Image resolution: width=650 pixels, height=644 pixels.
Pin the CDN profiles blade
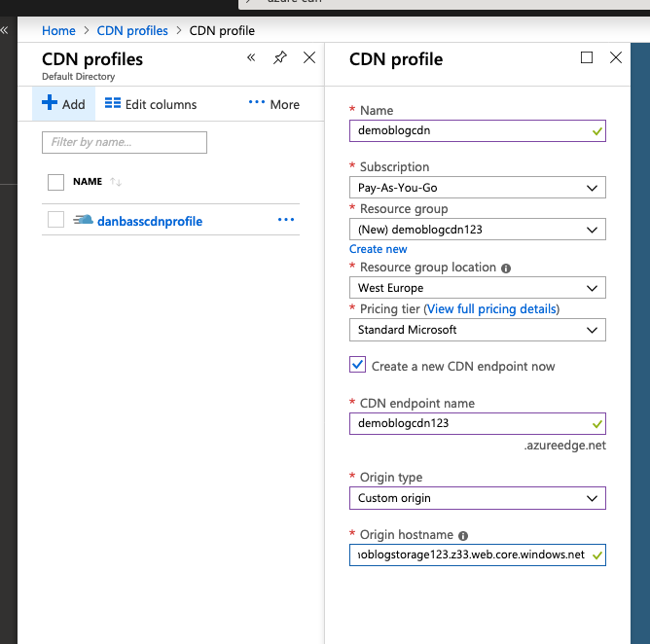tap(280, 57)
